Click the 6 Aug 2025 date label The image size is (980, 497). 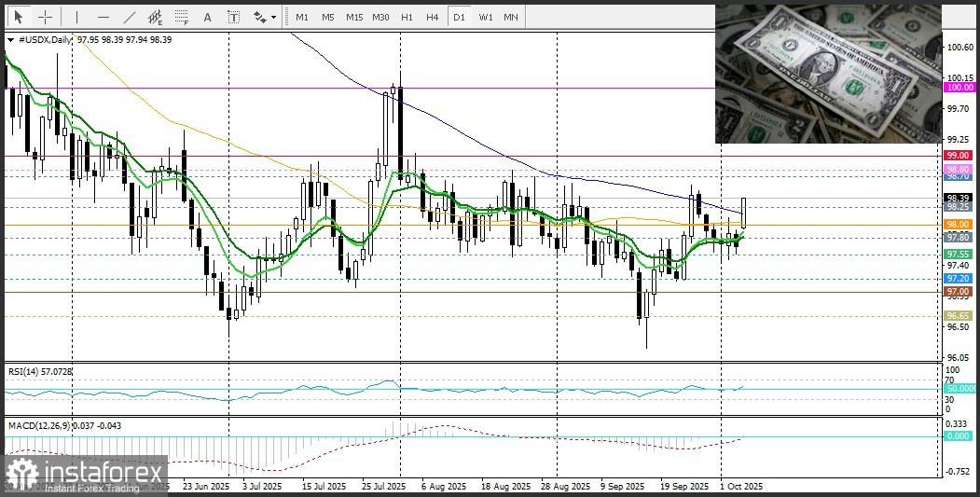(x=444, y=486)
